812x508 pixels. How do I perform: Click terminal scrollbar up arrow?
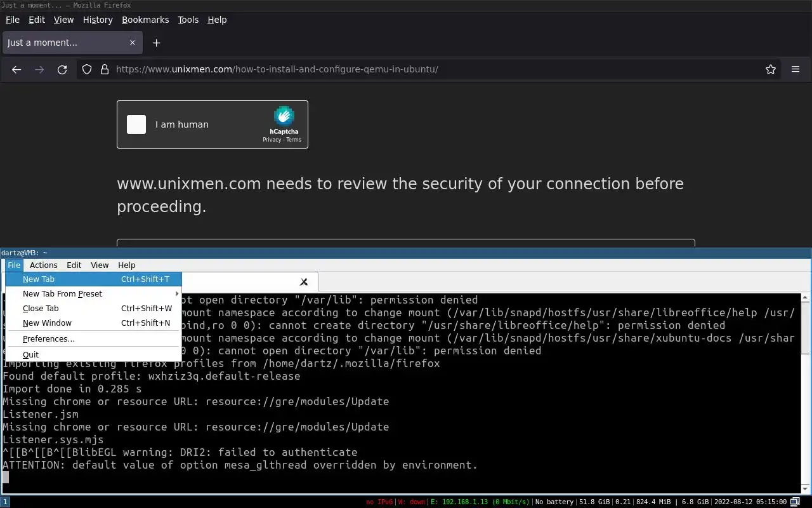[x=806, y=297]
